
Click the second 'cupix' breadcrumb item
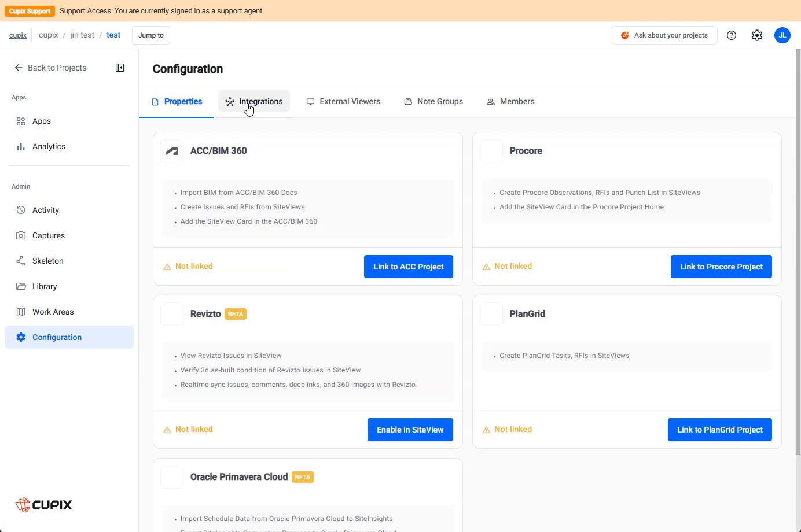point(49,35)
